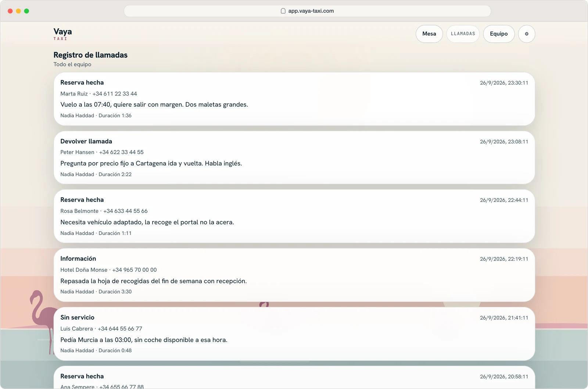The height and width of the screenshot is (389, 588).
Task: Click 'Nadia Haddad · Duración 3:30'
Action: pyautogui.click(x=96, y=292)
